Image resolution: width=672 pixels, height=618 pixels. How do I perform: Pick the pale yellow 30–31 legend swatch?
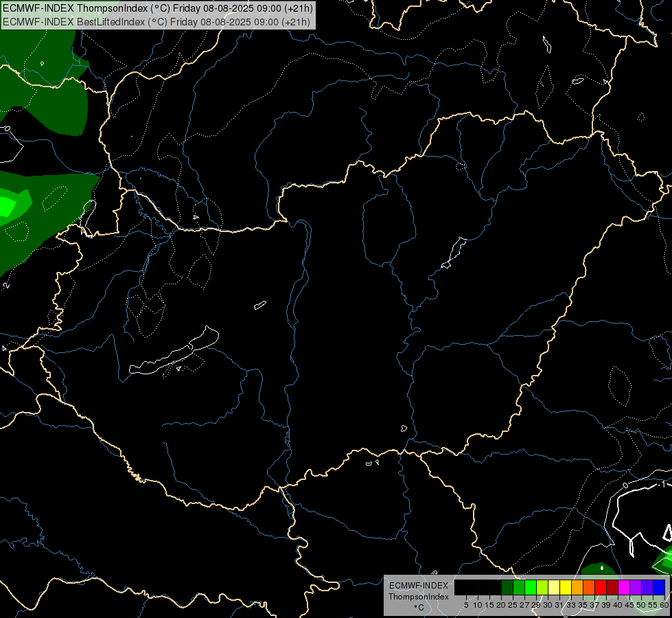(554, 587)
